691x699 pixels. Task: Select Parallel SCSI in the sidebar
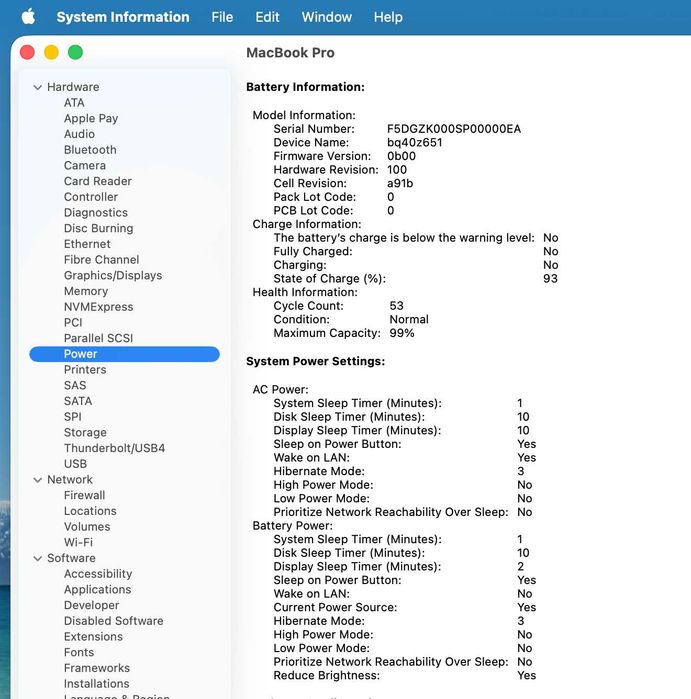[x=99, y=338]
